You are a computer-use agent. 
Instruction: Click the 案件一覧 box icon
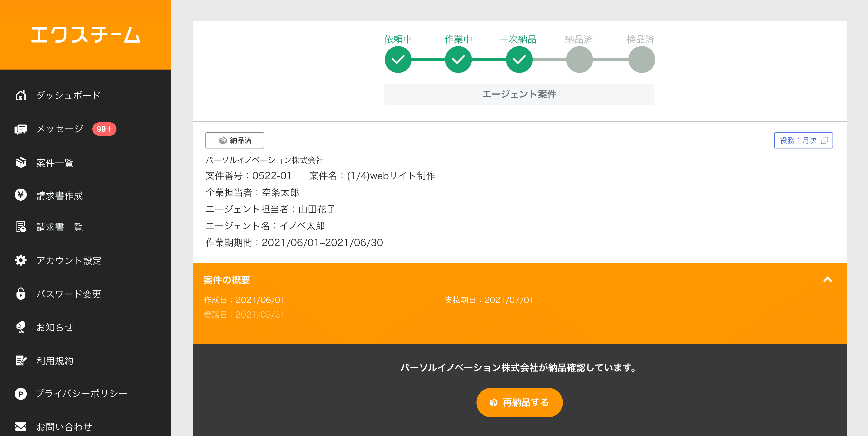(x=21, y=163)
